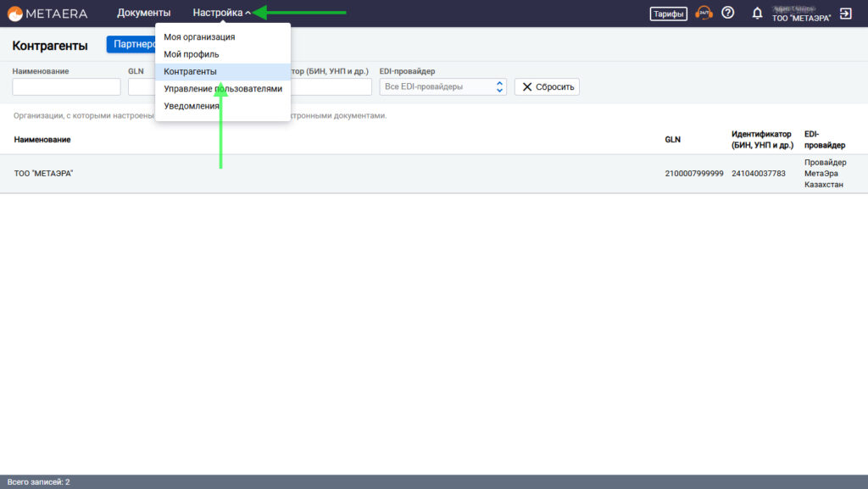The image size is (868, 489).
Task: Select the Контрагенты menu entry
Action: [x=190, y=72]
